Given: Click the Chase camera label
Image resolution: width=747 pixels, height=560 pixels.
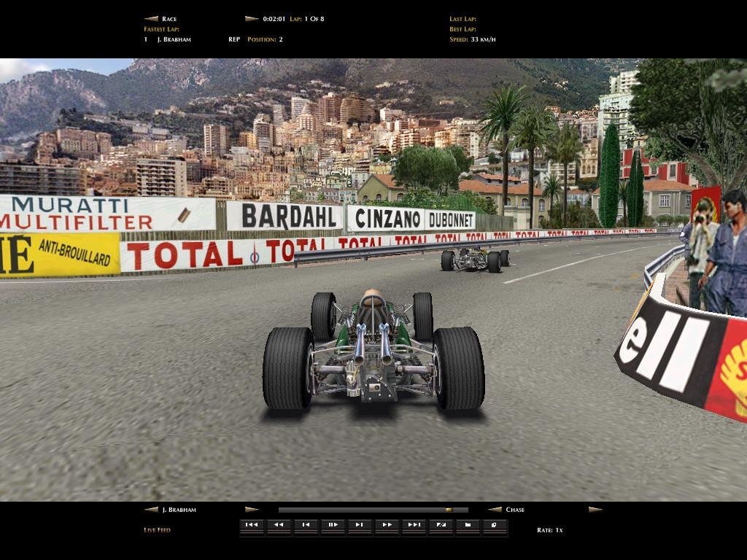Looking at the screenshot, I should coord(515,510).
